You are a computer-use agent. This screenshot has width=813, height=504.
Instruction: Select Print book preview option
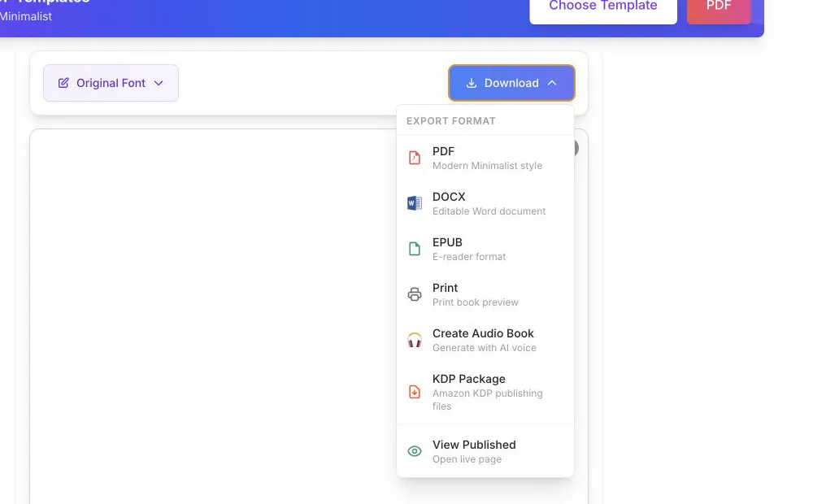pos(485,294)
